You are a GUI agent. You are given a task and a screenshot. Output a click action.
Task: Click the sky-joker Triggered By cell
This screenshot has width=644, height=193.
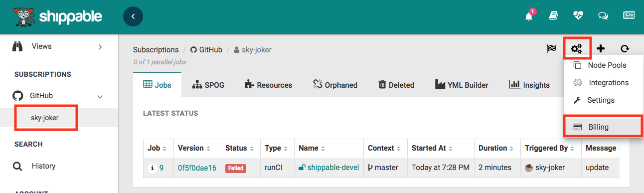(x=545, y=168)
